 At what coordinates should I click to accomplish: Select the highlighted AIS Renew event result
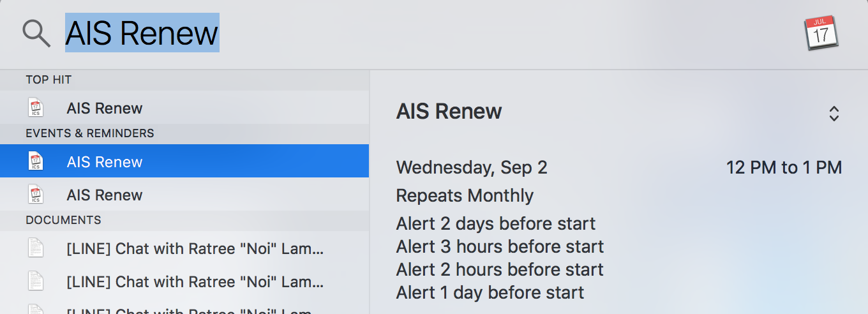(184, 161)
